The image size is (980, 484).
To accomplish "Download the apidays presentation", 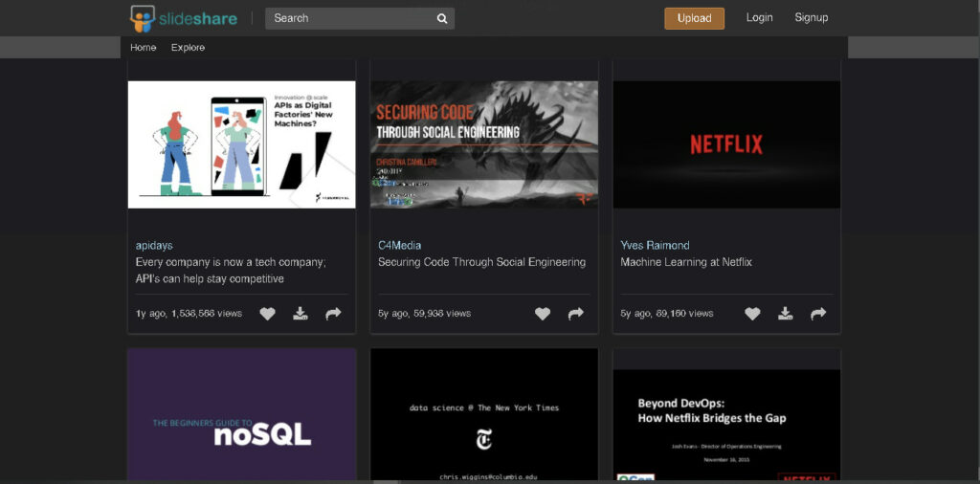I will click(x=301, y=314).
